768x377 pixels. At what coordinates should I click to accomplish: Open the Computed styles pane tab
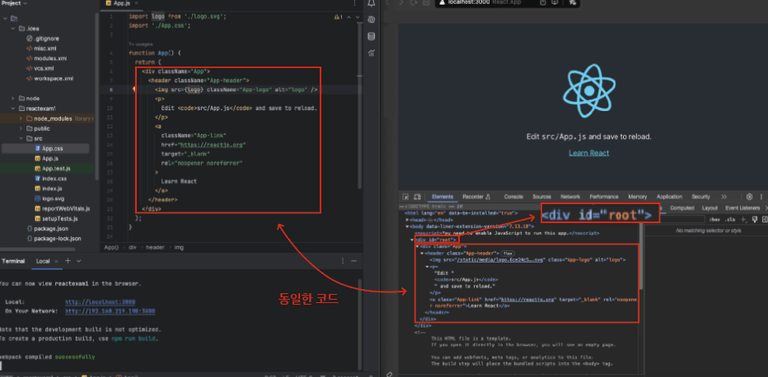click(682, 208)
